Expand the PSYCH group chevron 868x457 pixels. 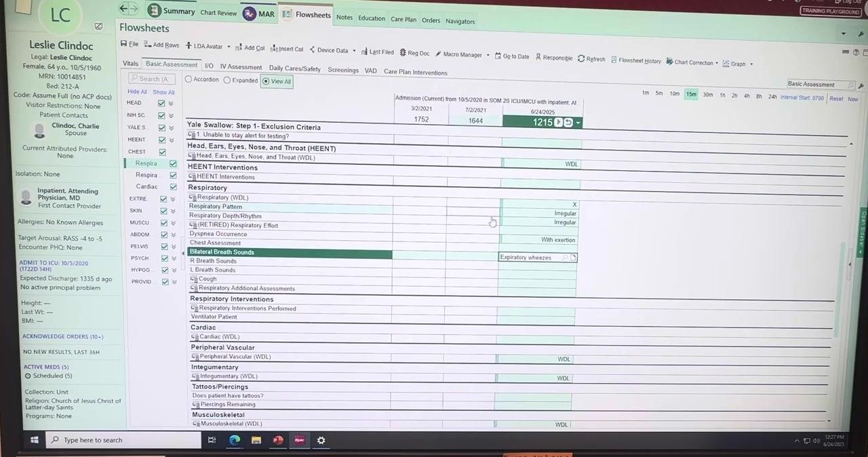174,258
